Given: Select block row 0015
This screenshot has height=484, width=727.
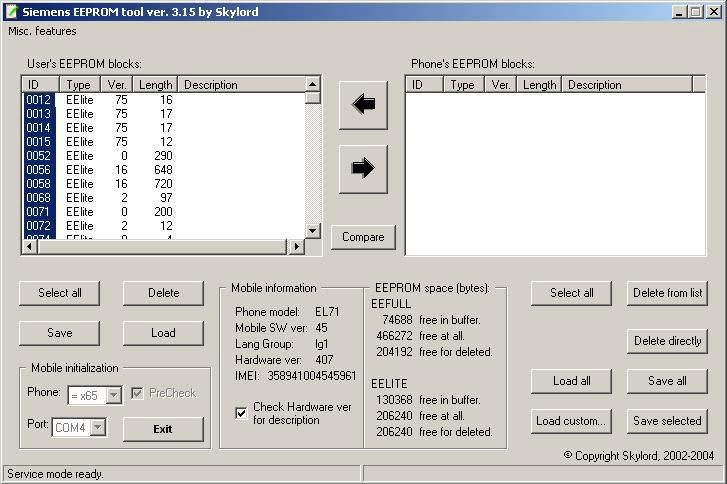Looking at the screenshot, I should 164,141.
